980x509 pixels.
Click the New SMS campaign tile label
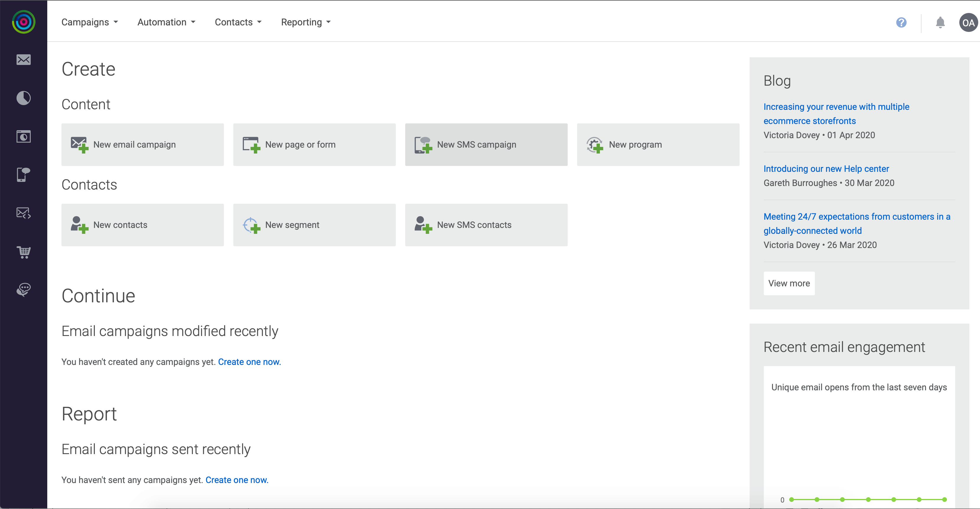coord(476,145)
